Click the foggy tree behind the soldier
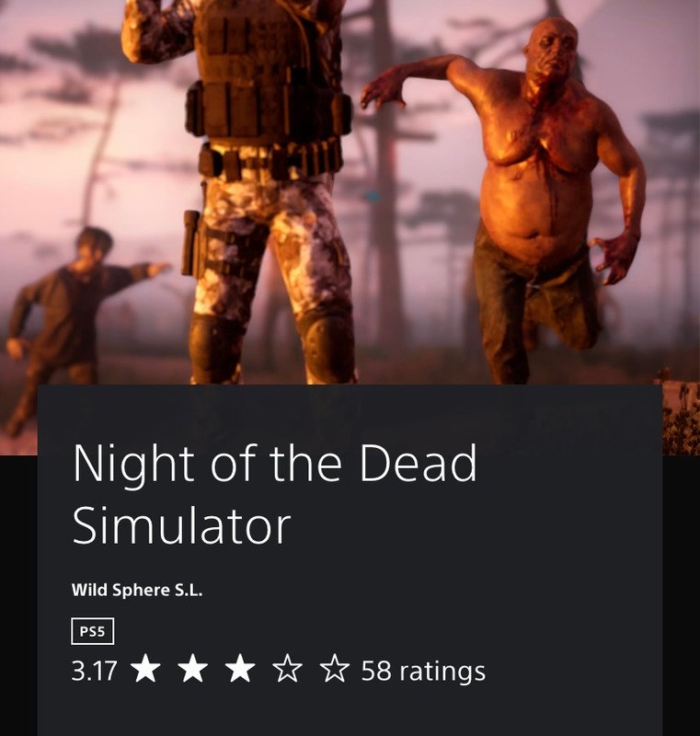The height and width of the screenshot is (736, 700). coord(383,188)
